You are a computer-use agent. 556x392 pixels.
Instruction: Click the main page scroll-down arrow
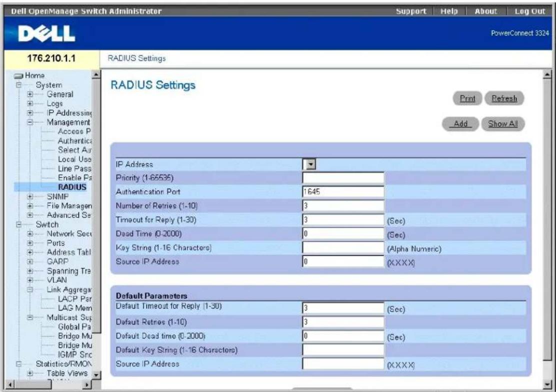point(547,384)
